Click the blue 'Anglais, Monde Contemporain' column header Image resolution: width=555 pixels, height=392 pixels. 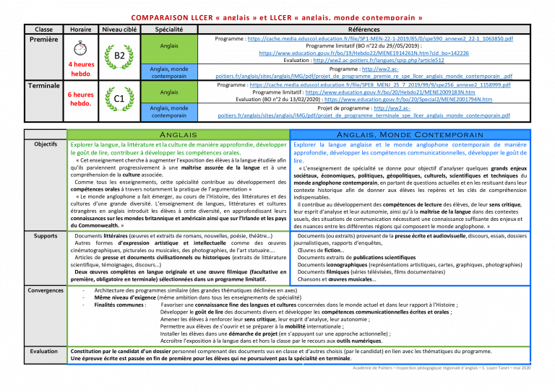[410, 135]
